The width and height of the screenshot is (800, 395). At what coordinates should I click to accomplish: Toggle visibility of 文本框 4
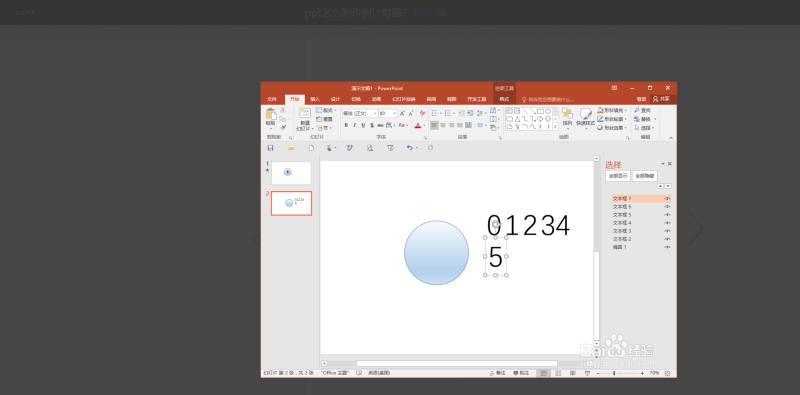click(667, 223)
